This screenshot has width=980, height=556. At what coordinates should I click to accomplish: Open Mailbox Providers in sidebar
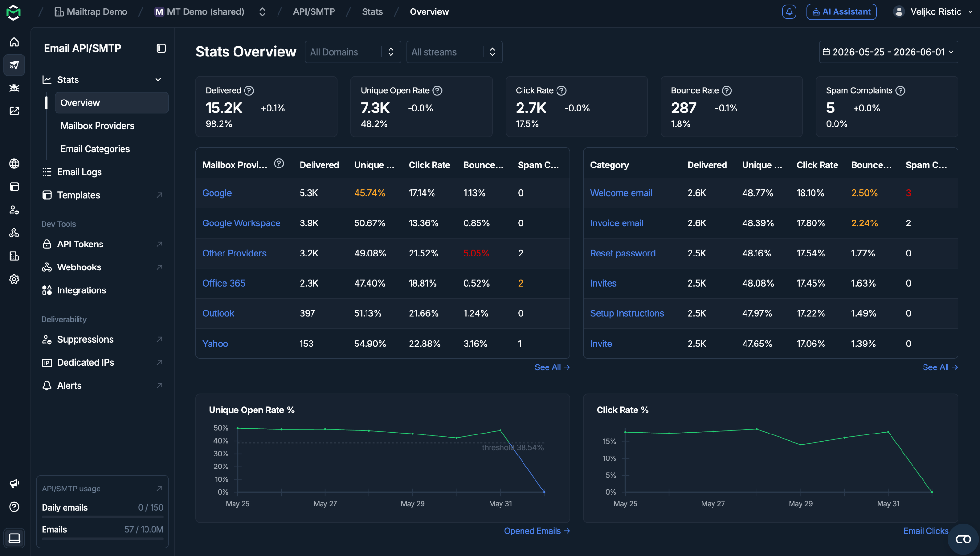[x=97, y=126]
